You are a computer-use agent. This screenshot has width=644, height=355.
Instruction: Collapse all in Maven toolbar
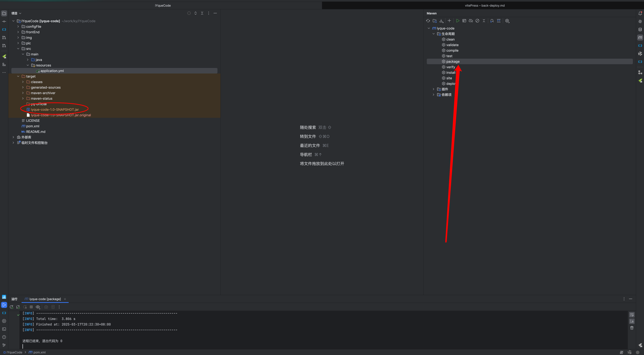coord(484,21)
